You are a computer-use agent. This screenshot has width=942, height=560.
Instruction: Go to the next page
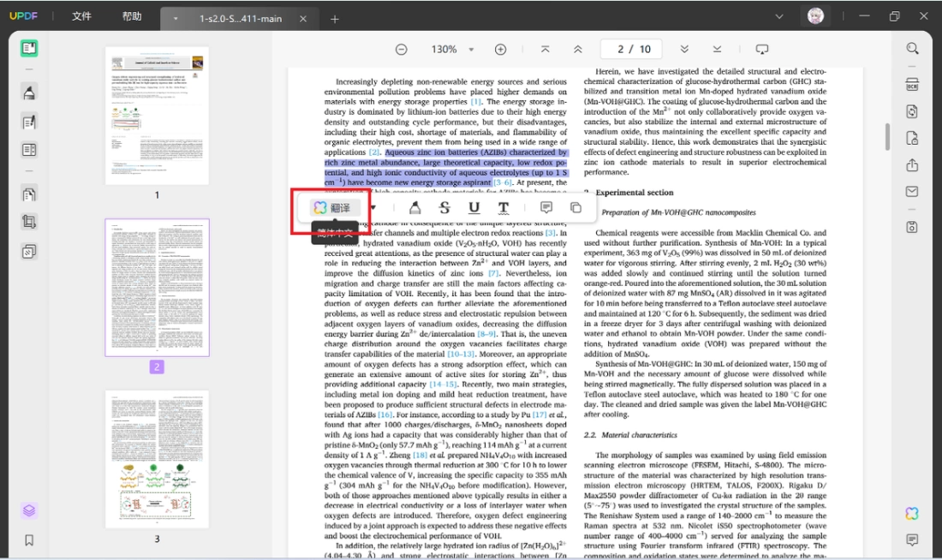click(x=684, y=50)
